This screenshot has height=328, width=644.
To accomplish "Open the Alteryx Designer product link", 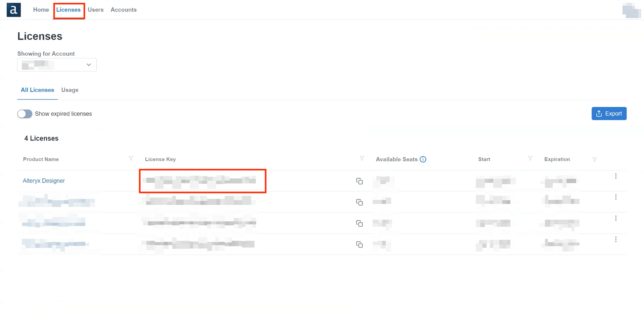I will coord(44,181).
